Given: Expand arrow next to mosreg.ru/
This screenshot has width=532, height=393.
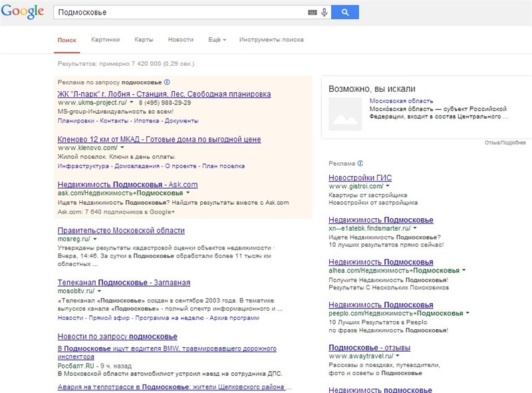Looking at the screenshot, I should [x=95, y=239].
